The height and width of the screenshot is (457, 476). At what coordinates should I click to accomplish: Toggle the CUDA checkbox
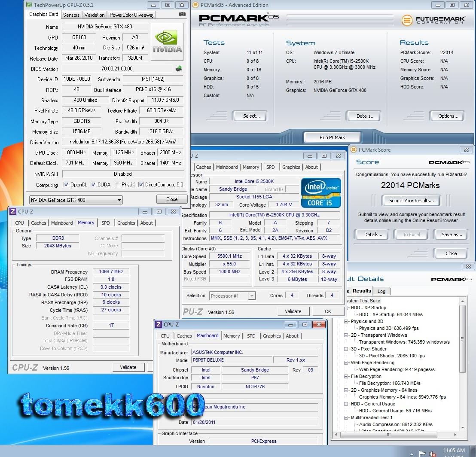94,185
